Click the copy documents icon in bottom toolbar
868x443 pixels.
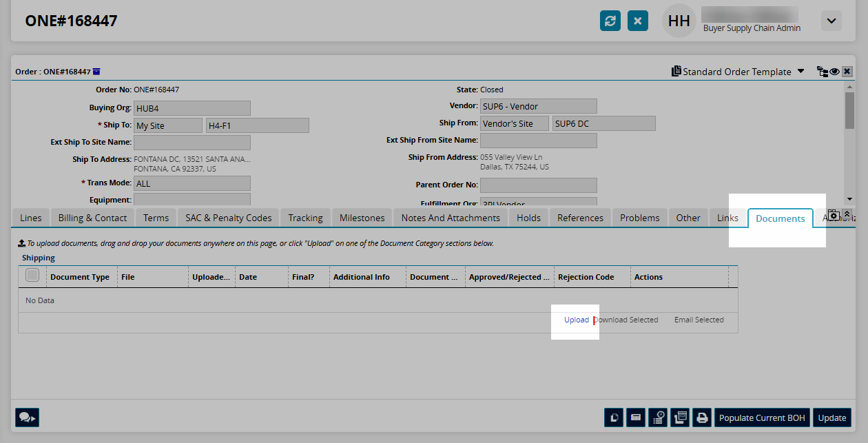613,418
